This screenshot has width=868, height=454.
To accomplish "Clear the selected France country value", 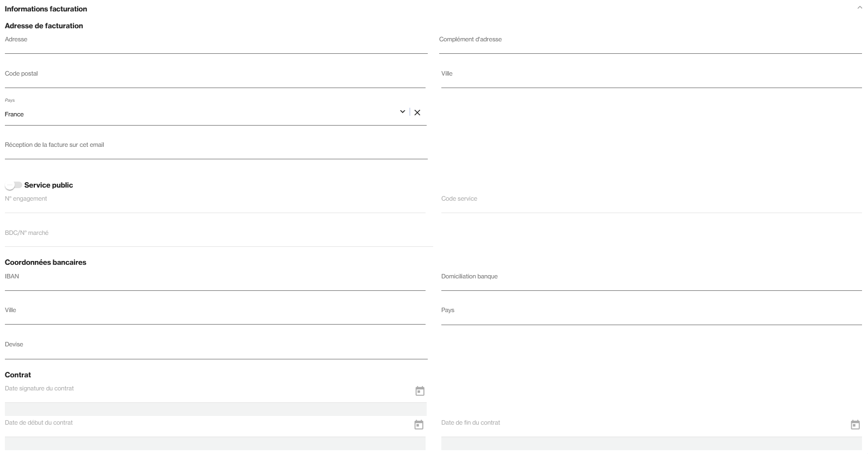I will click(417, 113).
